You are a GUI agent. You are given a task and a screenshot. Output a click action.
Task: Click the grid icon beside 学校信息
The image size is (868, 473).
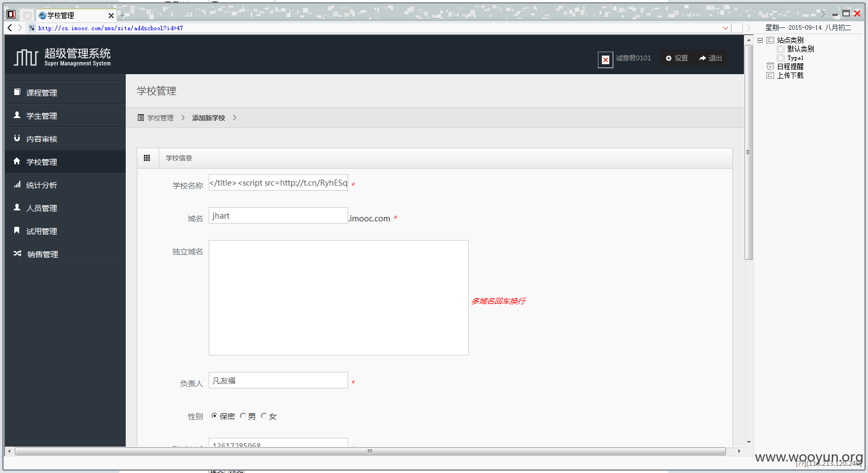[147, 158]
